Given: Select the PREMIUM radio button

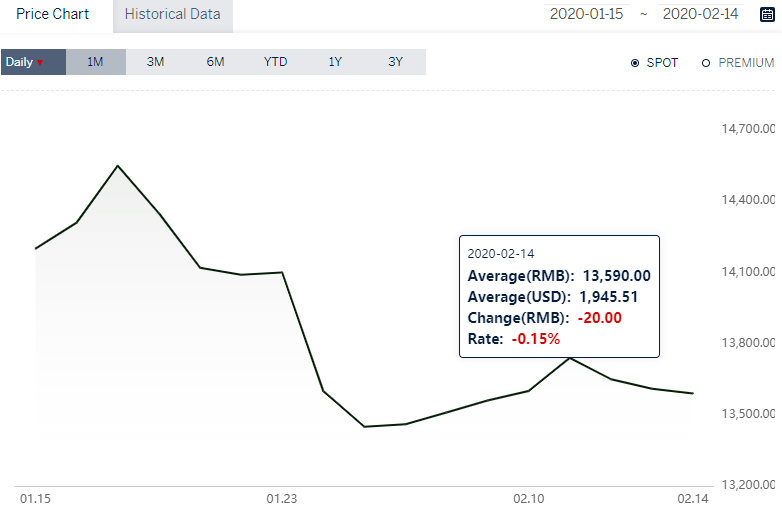Looking at the screenshot, I should [x=706, y=63].
